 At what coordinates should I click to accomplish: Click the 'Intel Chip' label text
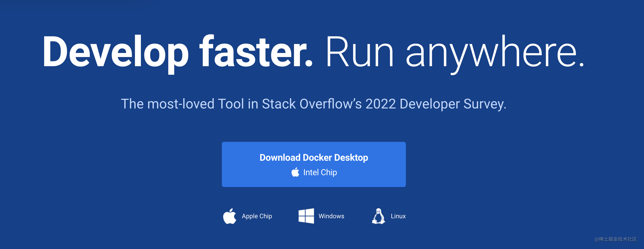coord(320,172)
